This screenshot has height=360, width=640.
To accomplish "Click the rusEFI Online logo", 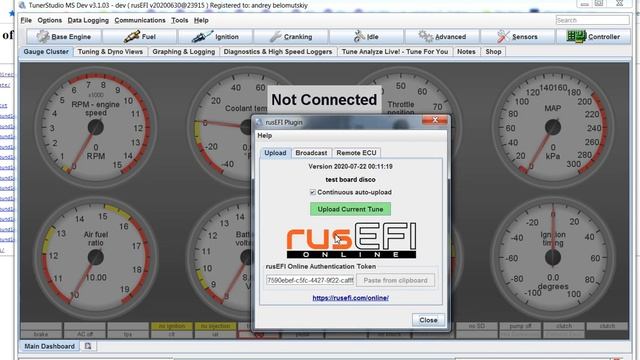I will [351, 240].
